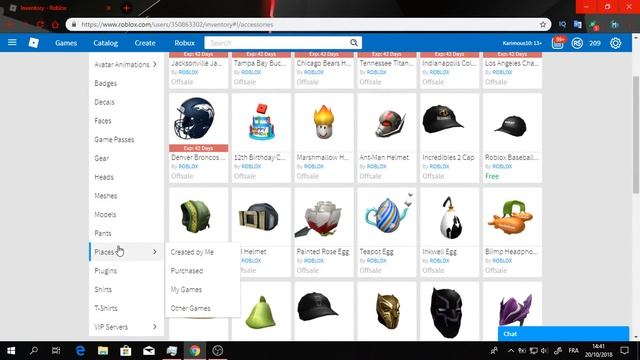
Task: Click the search magnifier icon
Action: [x=354, y=43]
